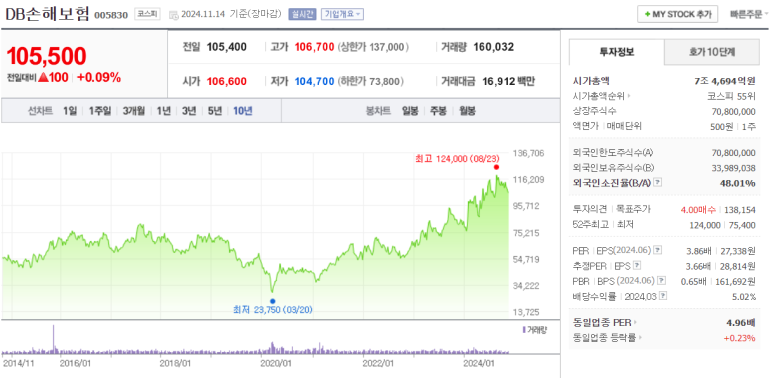Click the volume spike bar in 거래량 chart

(54, 339)
